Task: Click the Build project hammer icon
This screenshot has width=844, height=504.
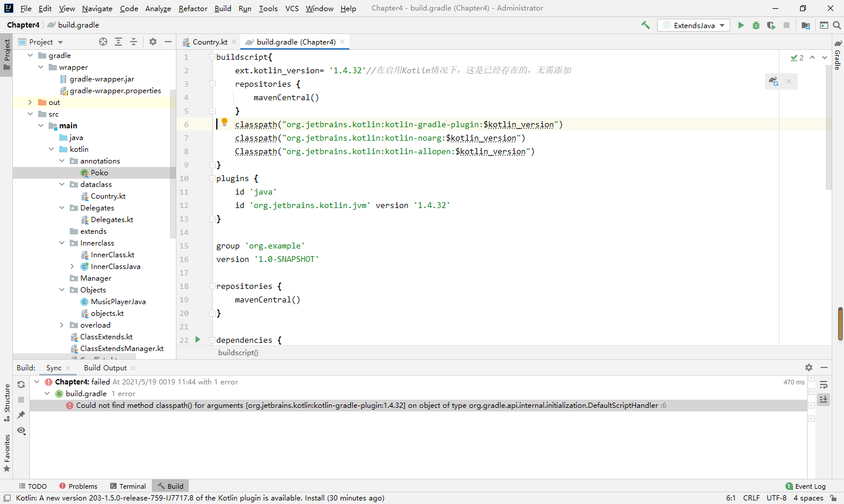Action: [x=645, y=25]
